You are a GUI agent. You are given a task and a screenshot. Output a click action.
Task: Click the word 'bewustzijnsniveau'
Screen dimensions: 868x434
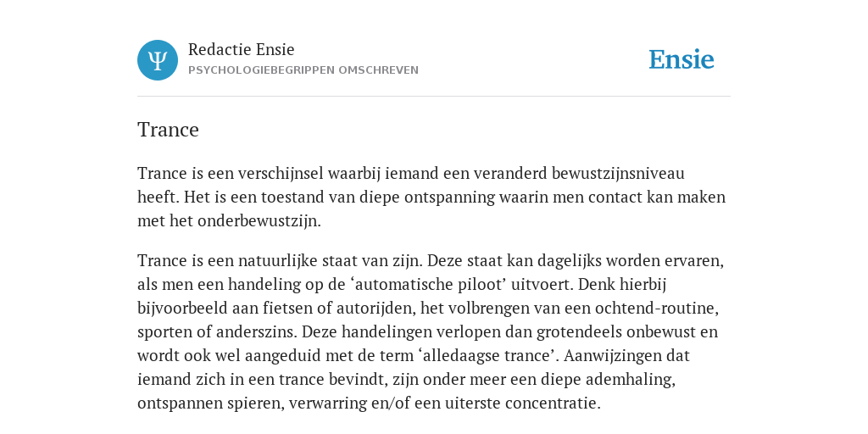pyautogui.click(x=618, y=173)
